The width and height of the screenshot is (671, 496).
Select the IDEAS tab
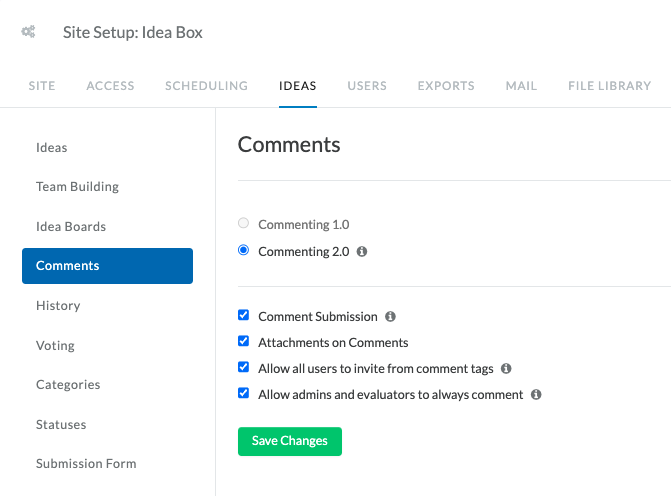[298, 86]
